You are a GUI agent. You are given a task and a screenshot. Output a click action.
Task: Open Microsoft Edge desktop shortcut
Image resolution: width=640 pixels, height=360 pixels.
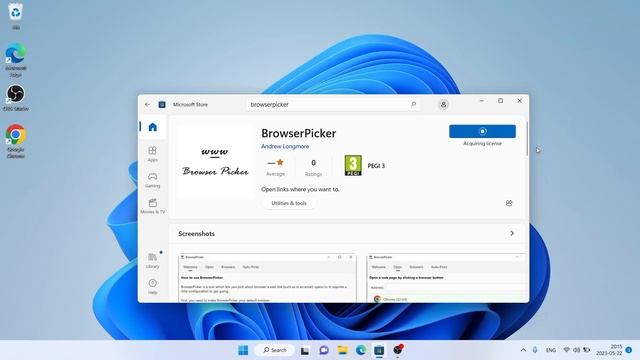tap(16, 60)
